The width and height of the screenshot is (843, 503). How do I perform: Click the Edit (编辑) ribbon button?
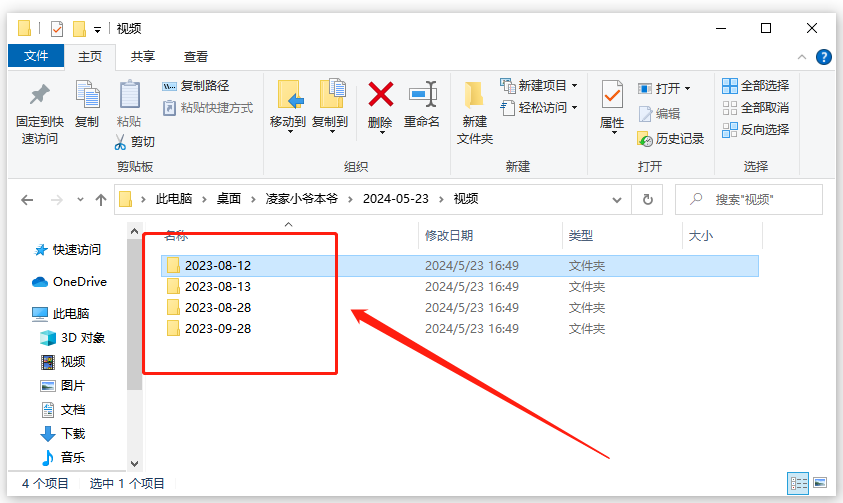(659, 113)
